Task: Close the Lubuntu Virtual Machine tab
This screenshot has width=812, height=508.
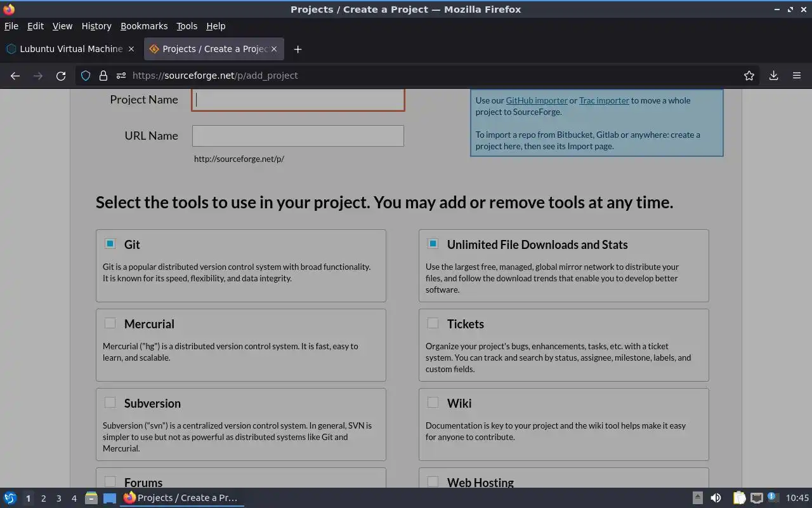Action: click(131, 49)
